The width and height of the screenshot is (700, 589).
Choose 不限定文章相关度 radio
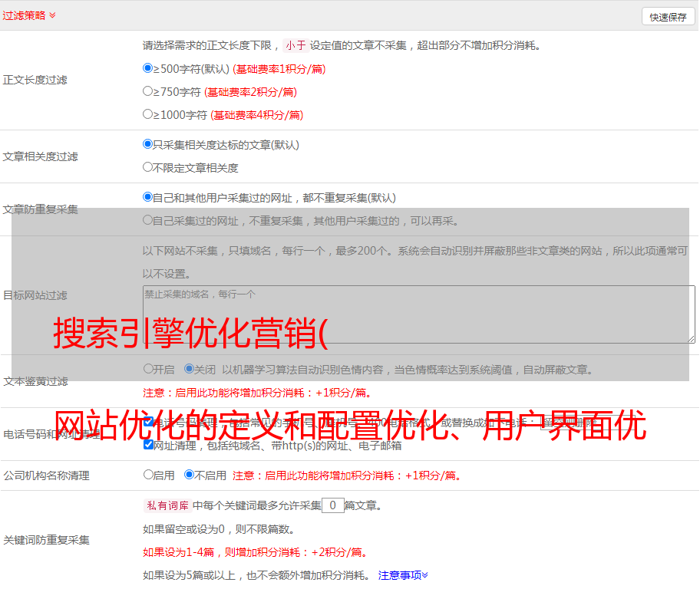tap(147, 167)
